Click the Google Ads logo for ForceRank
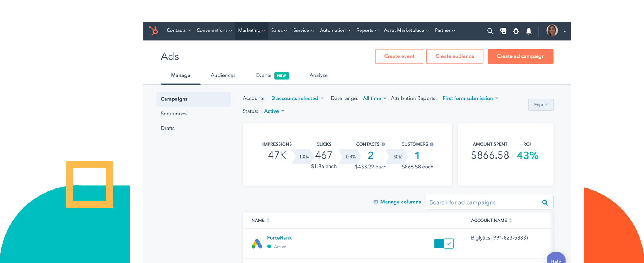644x263 pixels. pyautogui.click(x=257, y=243)
